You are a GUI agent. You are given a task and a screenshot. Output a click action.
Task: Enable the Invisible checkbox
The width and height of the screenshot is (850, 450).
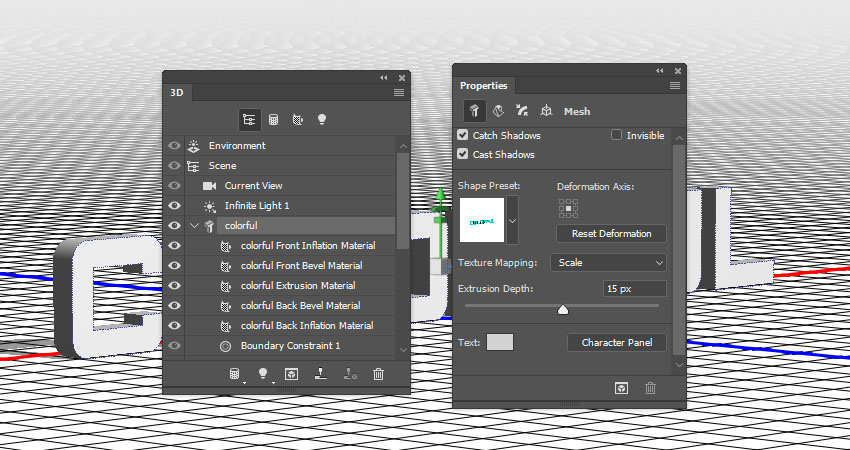[616, 135]
